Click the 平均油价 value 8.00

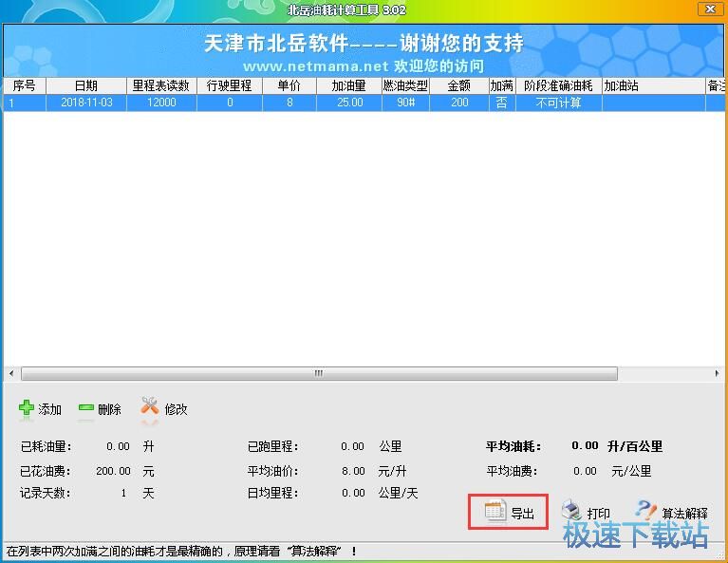[353, 471]
